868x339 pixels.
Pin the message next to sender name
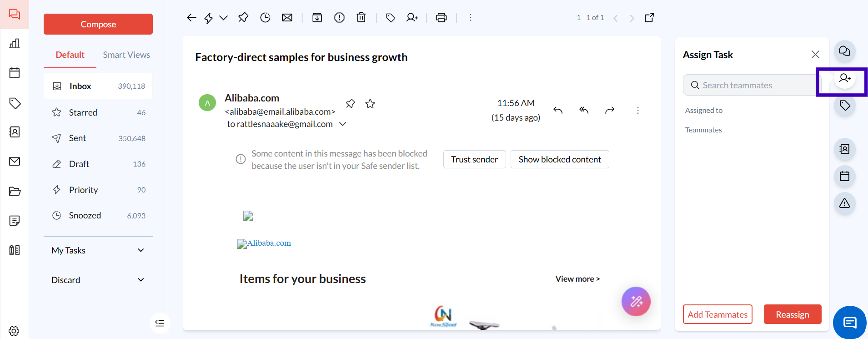pos(350,104)
